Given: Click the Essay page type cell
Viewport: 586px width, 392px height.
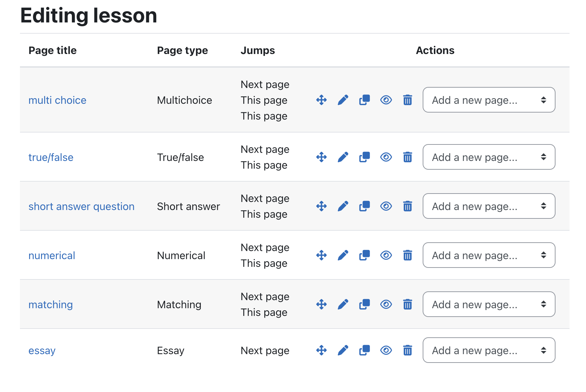Looking at the screenshot, I should (171, 351).
